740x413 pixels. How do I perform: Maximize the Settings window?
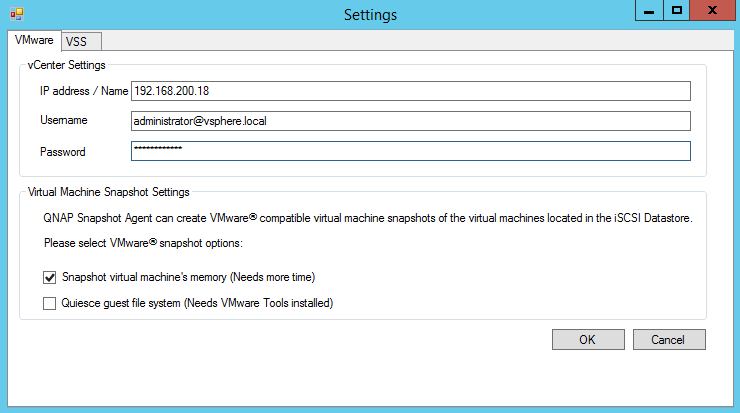[677, 10]
